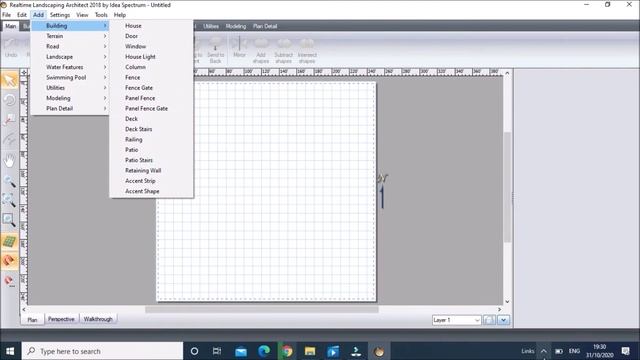Click the Add shapes toolbar icon

(x=261, y=51)
